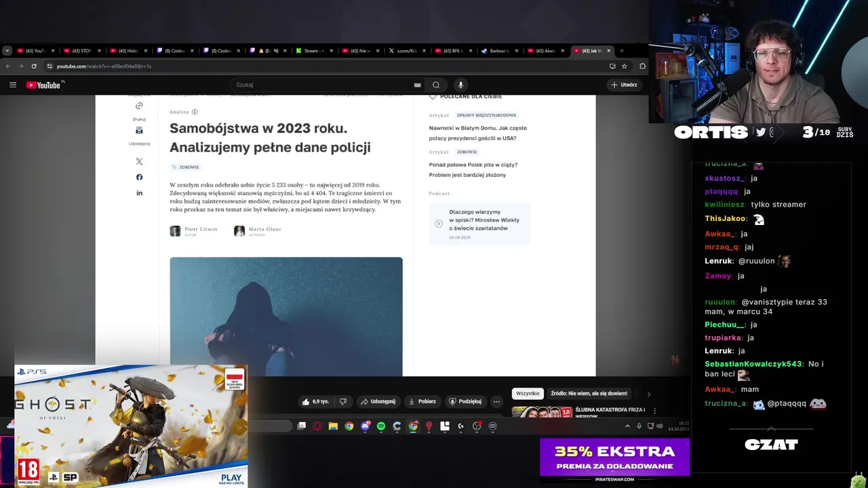Select the Wszystkie filter chip
The height and width of the screenshot is (488, 868).
[528, 393]
